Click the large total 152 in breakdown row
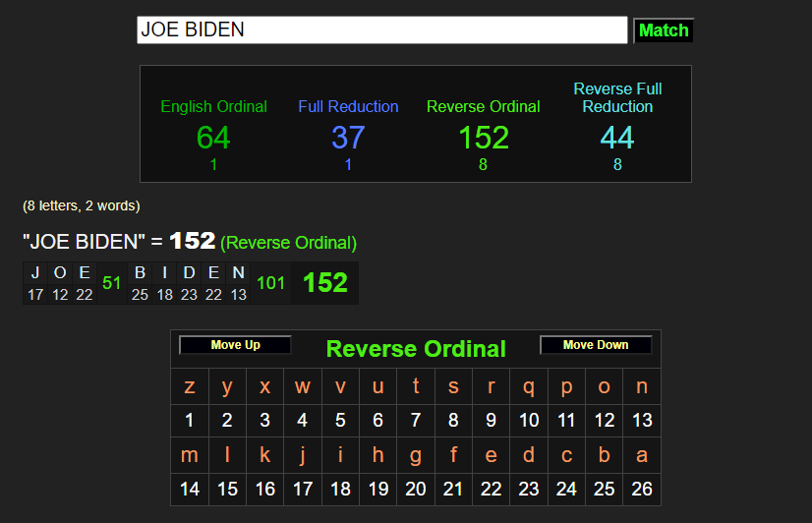Image resolution: width=812 pixels, height=523 pixels. point(325,283)
